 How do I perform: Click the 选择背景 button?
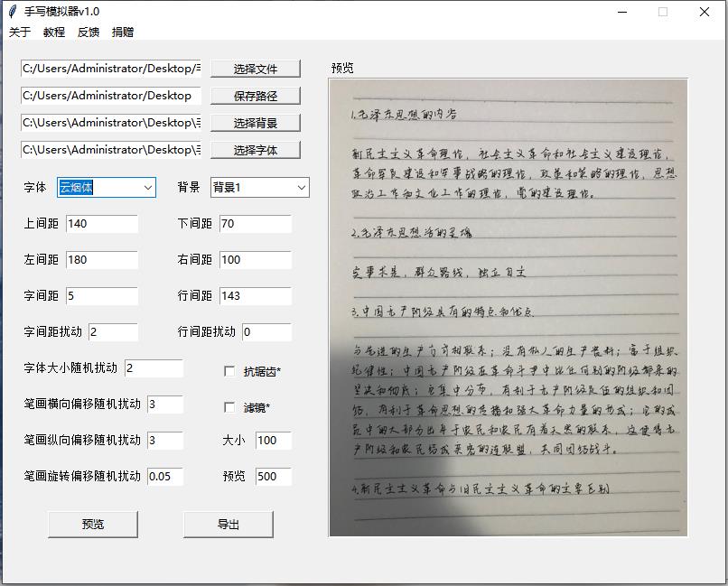click(x=257, y=123)
